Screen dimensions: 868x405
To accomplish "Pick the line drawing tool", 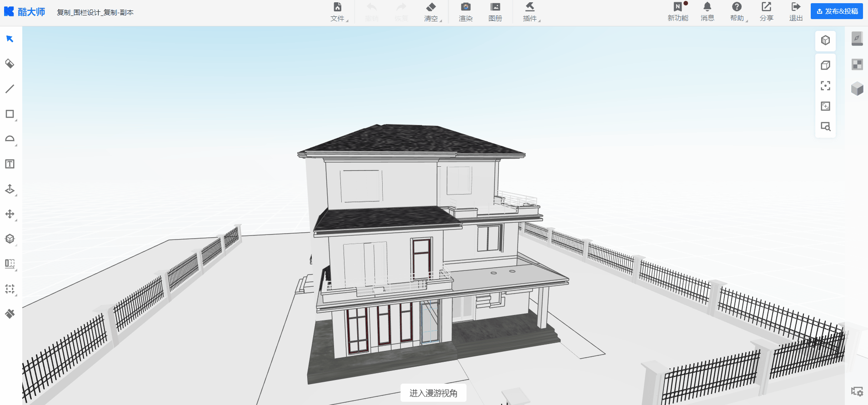I will pos(10,89).
